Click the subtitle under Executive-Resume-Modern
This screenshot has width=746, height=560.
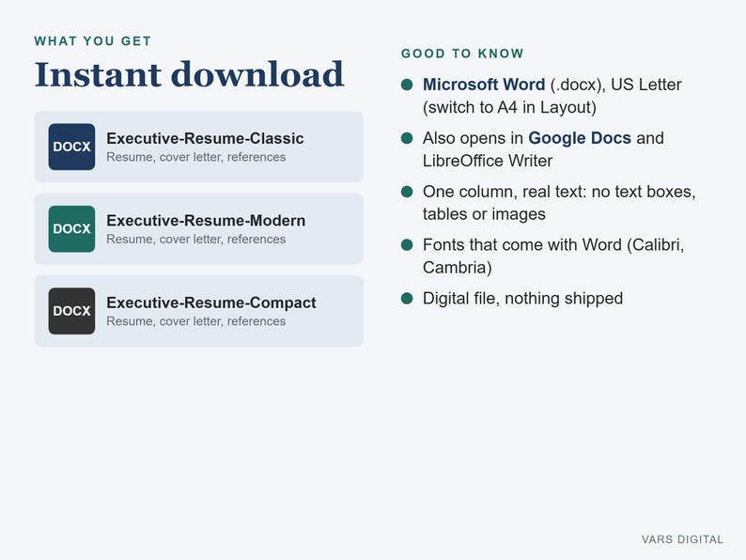(196, 240)
